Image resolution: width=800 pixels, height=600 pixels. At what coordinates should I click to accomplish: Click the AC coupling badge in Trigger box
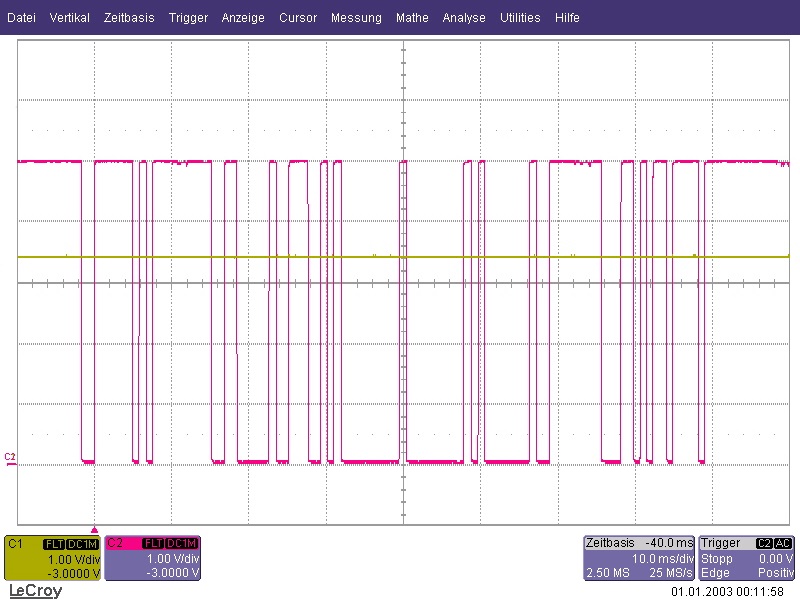783,543
